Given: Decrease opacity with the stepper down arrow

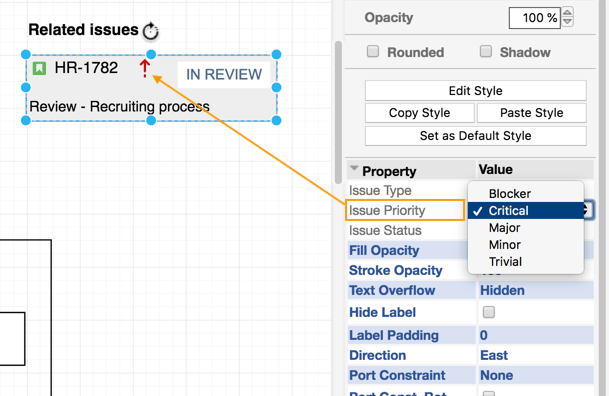Looking at the screenshot, I should click(567, 22).
